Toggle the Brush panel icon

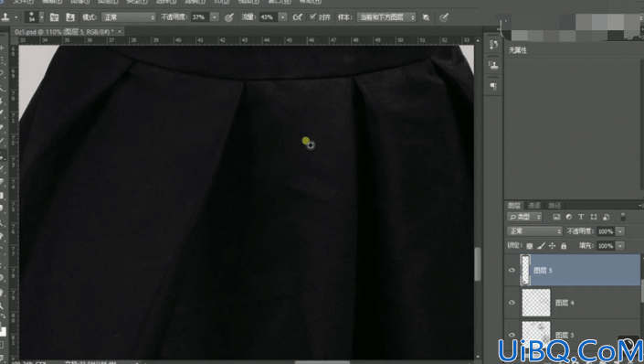click(x=54, y=16)
